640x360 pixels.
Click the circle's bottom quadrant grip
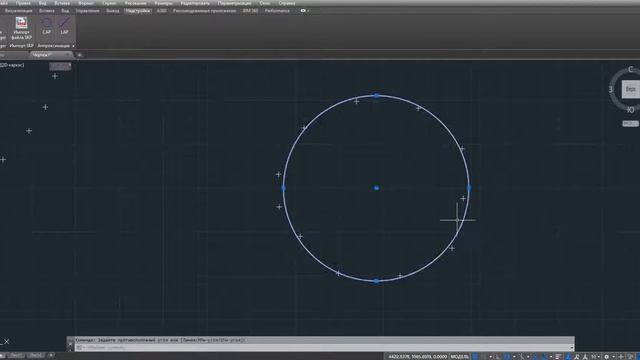pyautogui.click(x=376, y=281)
